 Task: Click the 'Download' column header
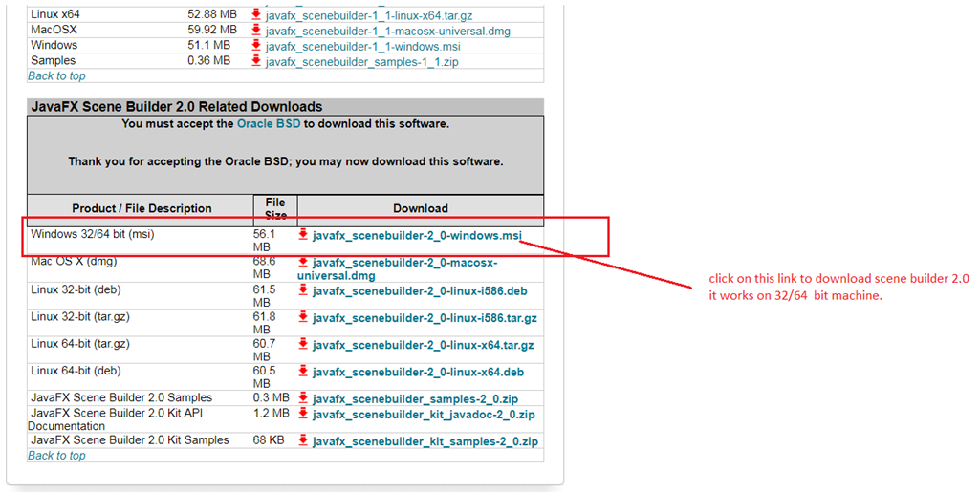point(421,208)
